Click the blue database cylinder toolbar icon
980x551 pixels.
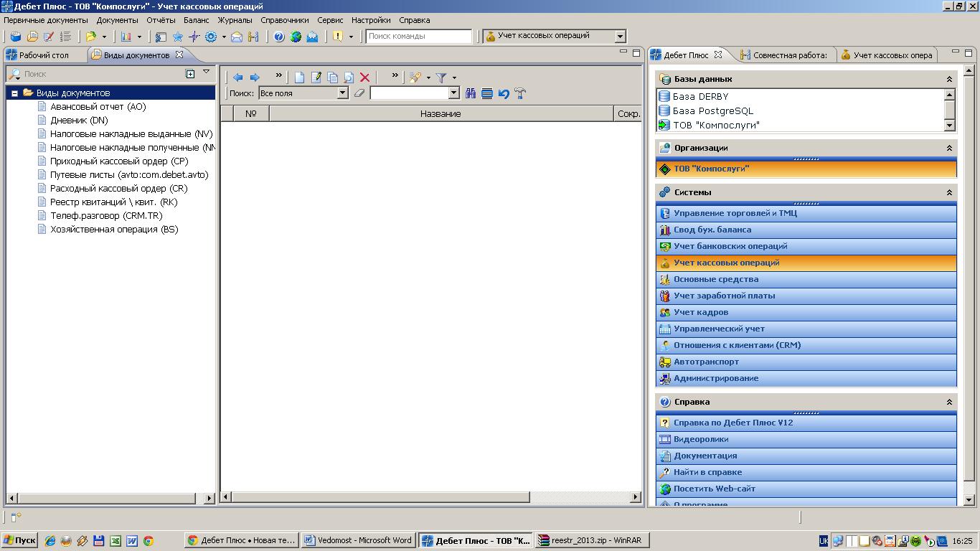click(15, 37)
